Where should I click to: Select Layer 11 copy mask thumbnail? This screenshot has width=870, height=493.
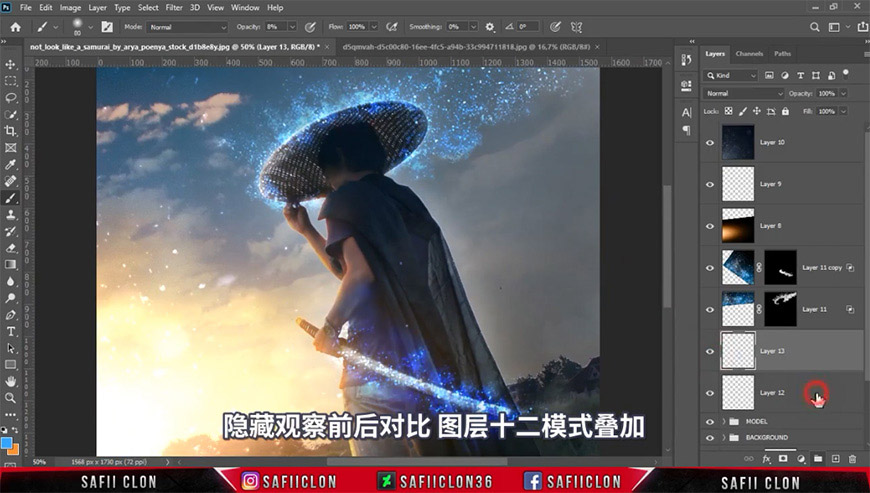(x=781, y=268)
